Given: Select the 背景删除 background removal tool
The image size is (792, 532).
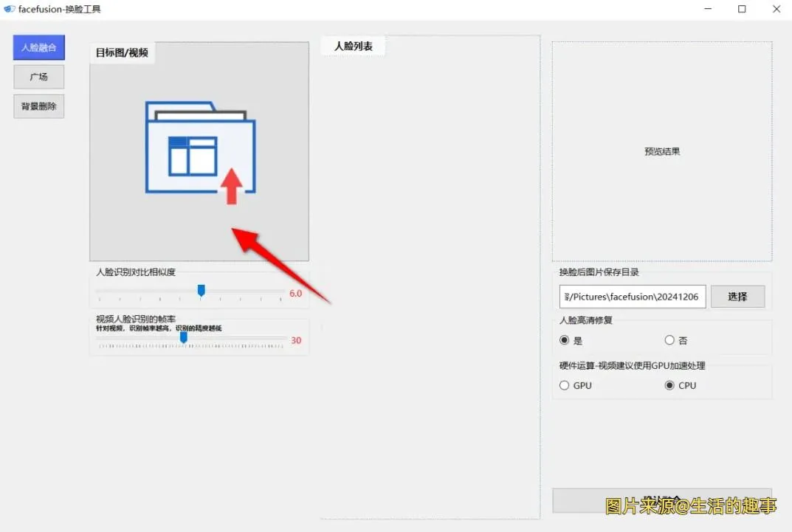Looking at the screenshot, I should (x=38, y=106).
